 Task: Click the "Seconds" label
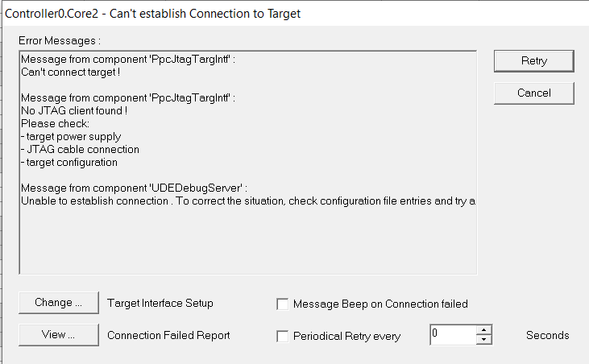point(547,336)
